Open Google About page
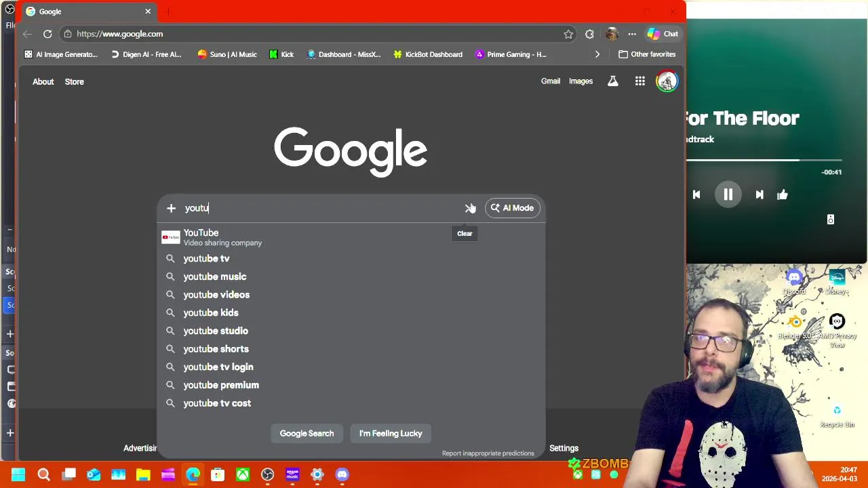Viewport: 868px width, 488px height. coord(43,82)
